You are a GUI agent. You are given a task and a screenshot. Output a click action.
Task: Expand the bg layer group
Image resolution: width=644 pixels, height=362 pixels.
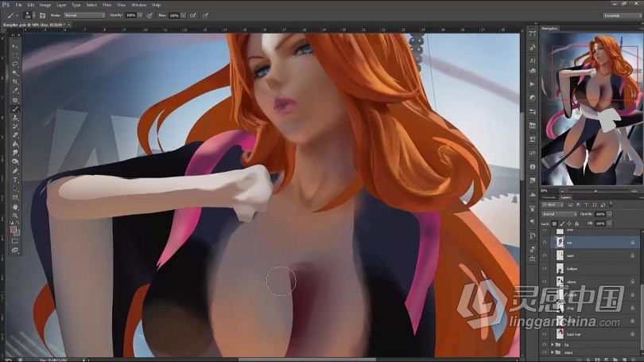552,344
